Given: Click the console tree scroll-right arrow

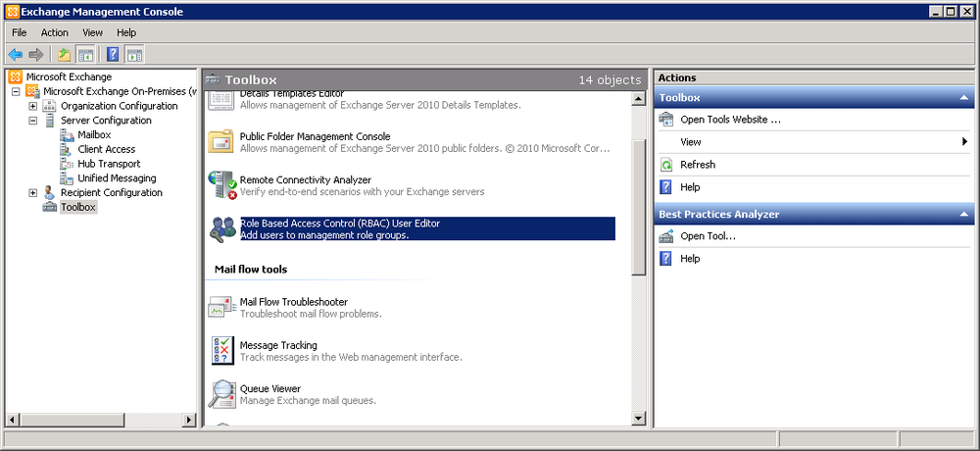Looking at the screenshot, I should 189,419.
